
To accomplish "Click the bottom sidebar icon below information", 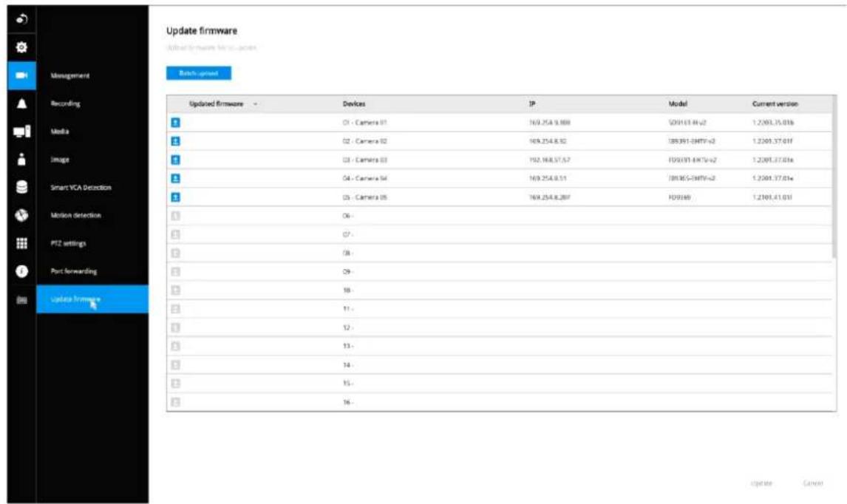I will tap(21, 300).
